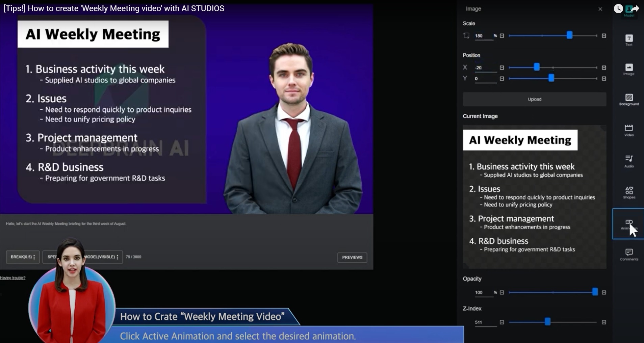The height and width of the screenshot is (343, 644).
Task: Decrease Opacity with minus stepper
Action: click(x=502, y=292)
